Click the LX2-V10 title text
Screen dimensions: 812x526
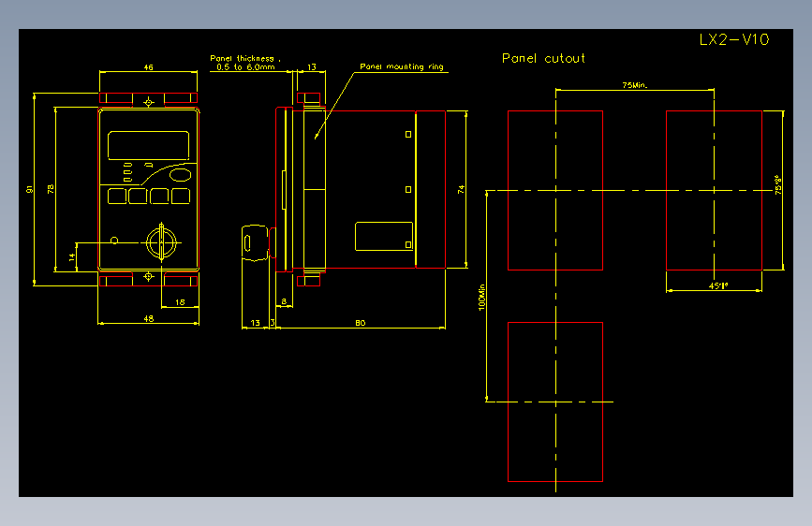tap(734, 39)
